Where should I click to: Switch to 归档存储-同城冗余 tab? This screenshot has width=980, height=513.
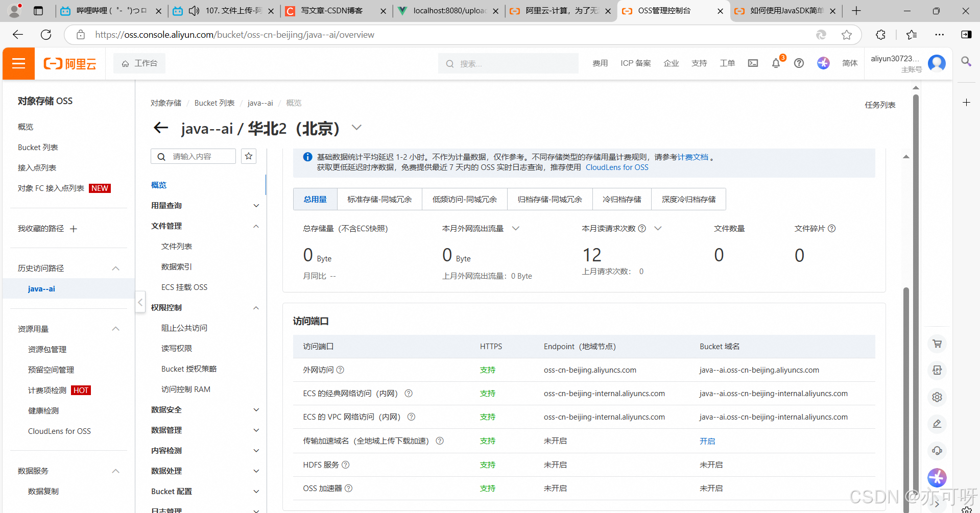click(550, 199)
